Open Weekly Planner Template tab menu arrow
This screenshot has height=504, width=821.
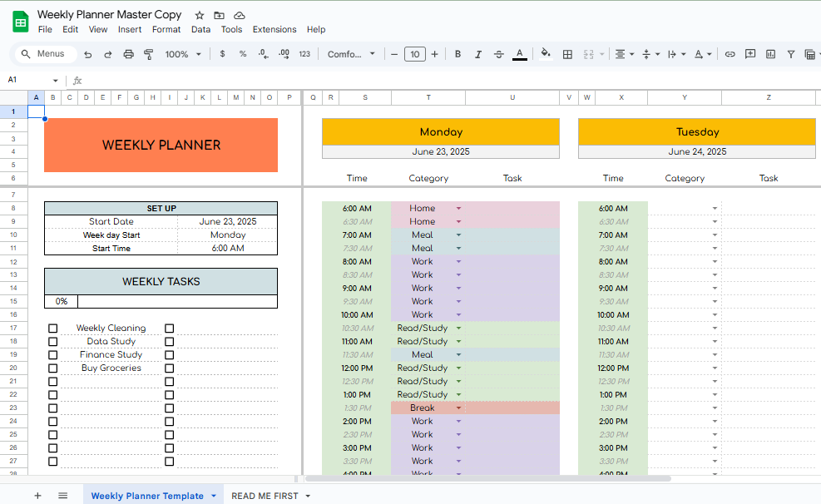(214, 496)
